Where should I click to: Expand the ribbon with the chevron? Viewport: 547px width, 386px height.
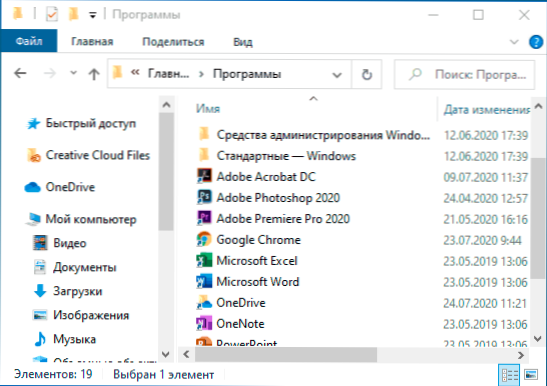tap(514, 42)
